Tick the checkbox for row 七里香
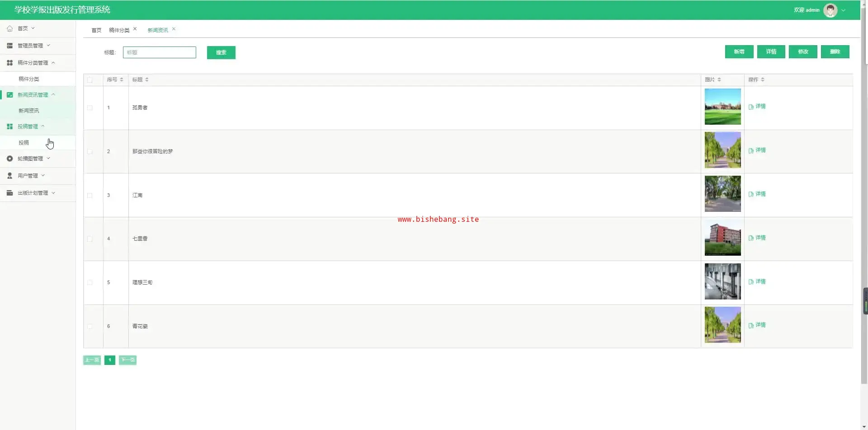Screen dimensions: 868x430 [x=90, y=239]
